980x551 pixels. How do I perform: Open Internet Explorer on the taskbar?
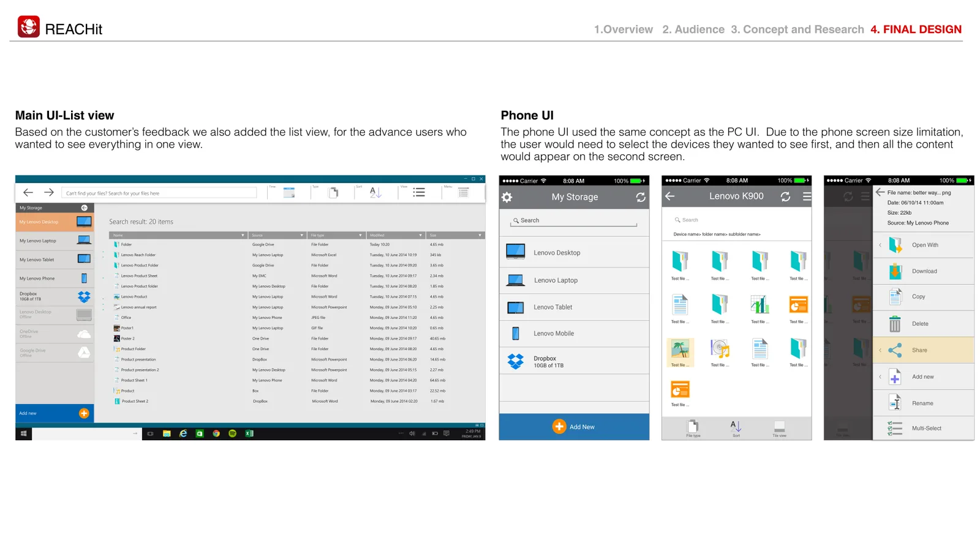coord(183,433)
